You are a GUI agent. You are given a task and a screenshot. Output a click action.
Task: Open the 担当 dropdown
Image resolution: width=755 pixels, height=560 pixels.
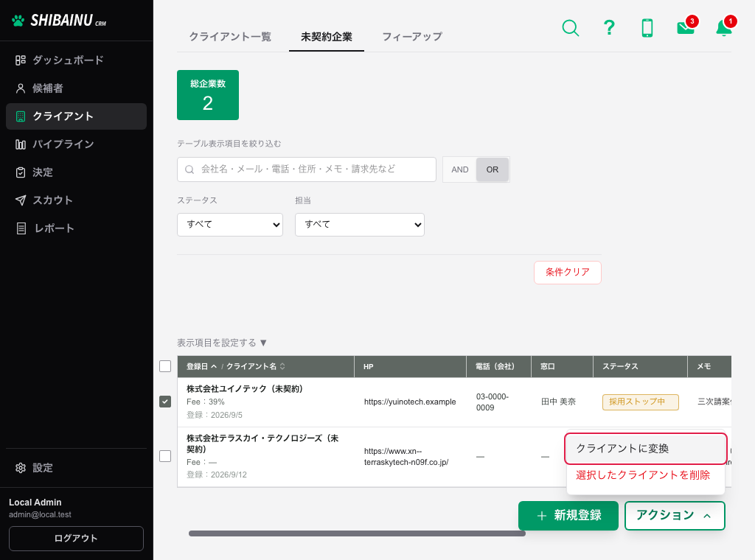[x=360, y=225]
